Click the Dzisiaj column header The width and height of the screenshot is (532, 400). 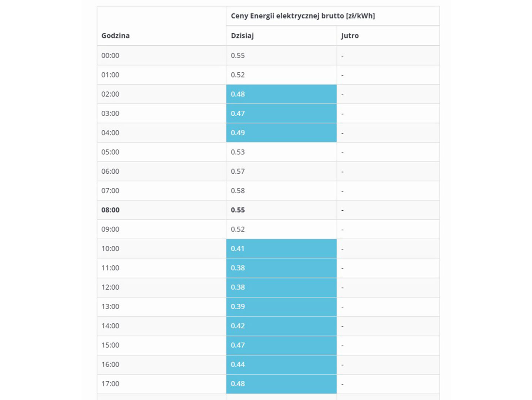(242, 36)
